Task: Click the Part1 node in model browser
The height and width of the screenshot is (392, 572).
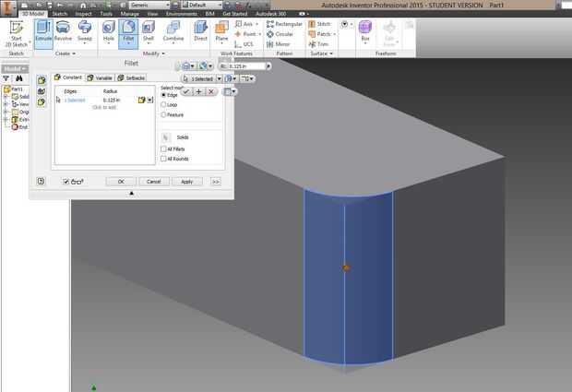Action: (x=13, y=89)
